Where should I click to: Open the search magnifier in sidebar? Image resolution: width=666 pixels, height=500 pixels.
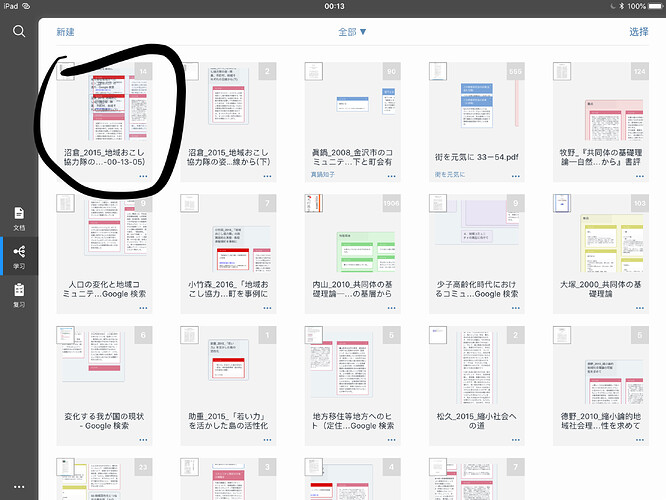pyautogui.click(x=19, y=31)
